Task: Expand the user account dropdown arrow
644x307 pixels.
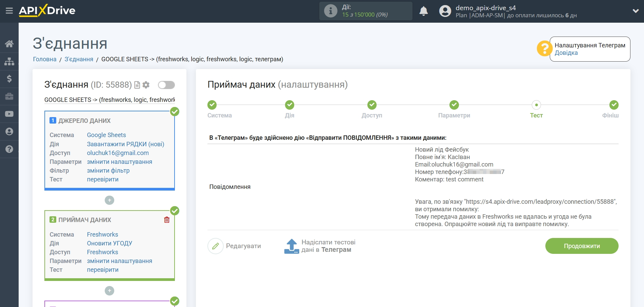Action: [636, 11]
